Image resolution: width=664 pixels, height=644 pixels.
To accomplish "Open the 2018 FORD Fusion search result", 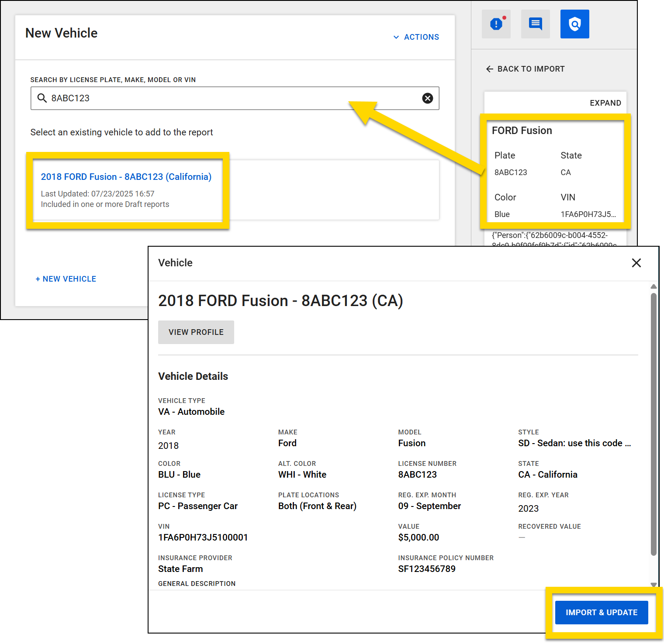I will pos(126,176).
